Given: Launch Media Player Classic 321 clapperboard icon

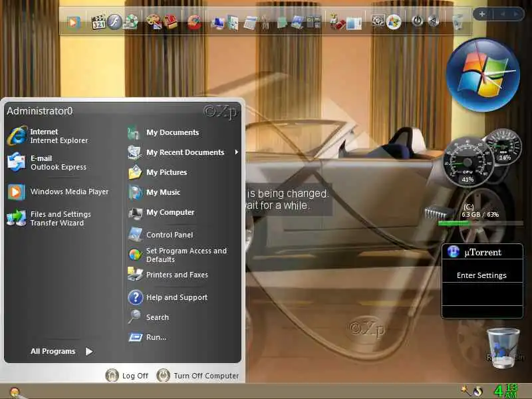Looking at the screenshot, I should (x=98, y=22).
